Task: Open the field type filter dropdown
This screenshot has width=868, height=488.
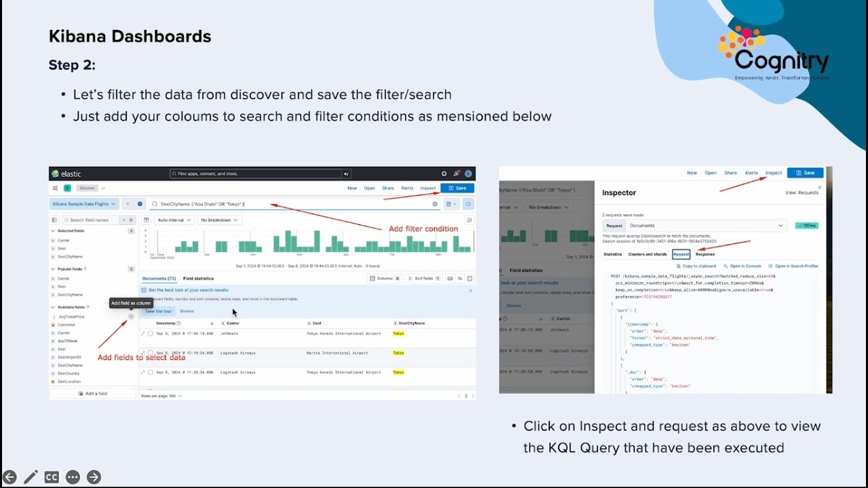Action: point(127,220)
